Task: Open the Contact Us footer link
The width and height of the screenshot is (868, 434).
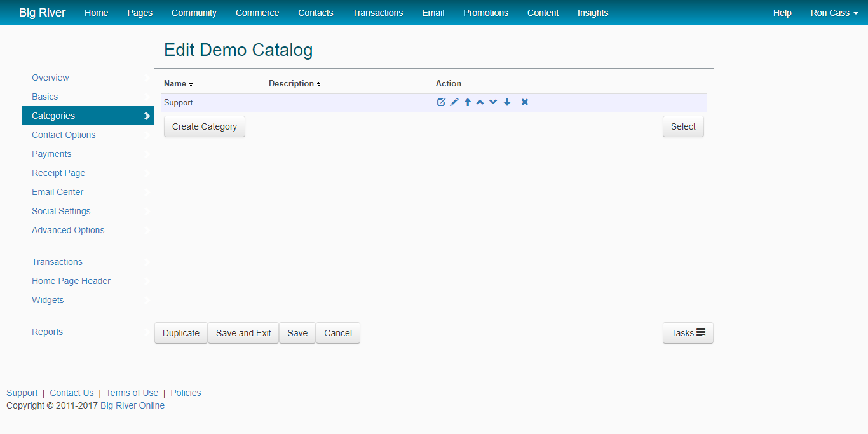Action: coord(72,393)
